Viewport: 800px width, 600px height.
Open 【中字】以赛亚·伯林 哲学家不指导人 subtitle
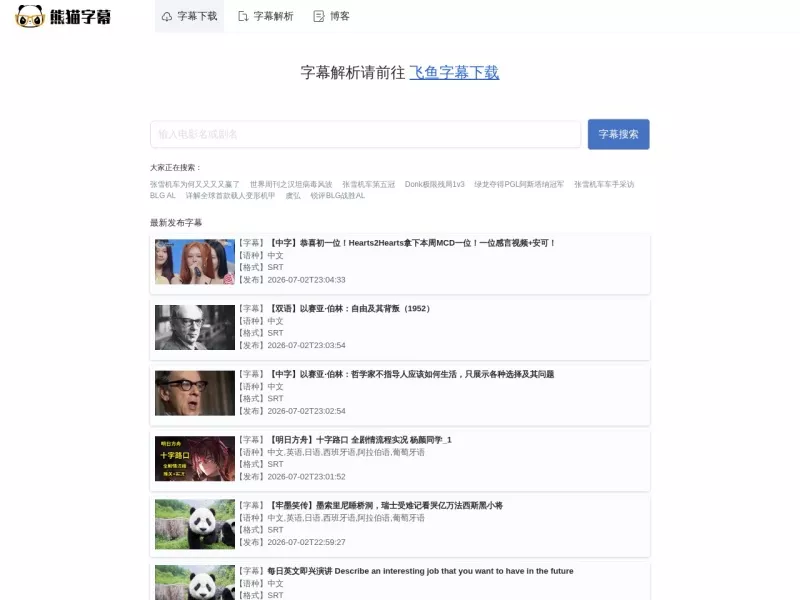(411, 374)
